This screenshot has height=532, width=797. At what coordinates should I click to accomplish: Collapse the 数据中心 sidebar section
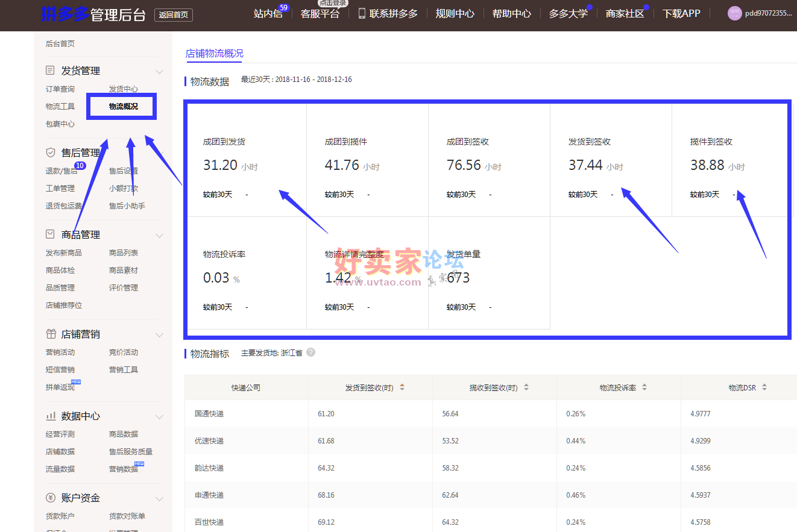(x=159, y=417)
